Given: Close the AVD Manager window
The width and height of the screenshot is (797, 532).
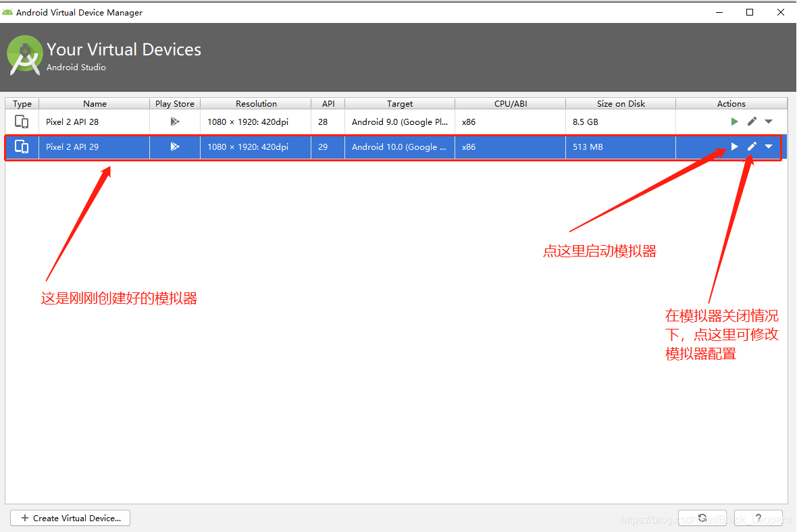Looking at the screenshot, I should click(x=780, y=12).
